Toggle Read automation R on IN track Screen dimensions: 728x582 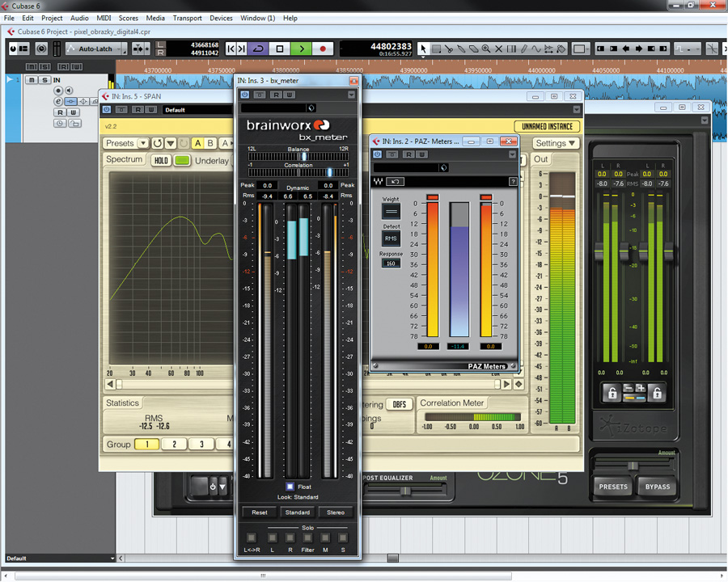click(60, 112)
